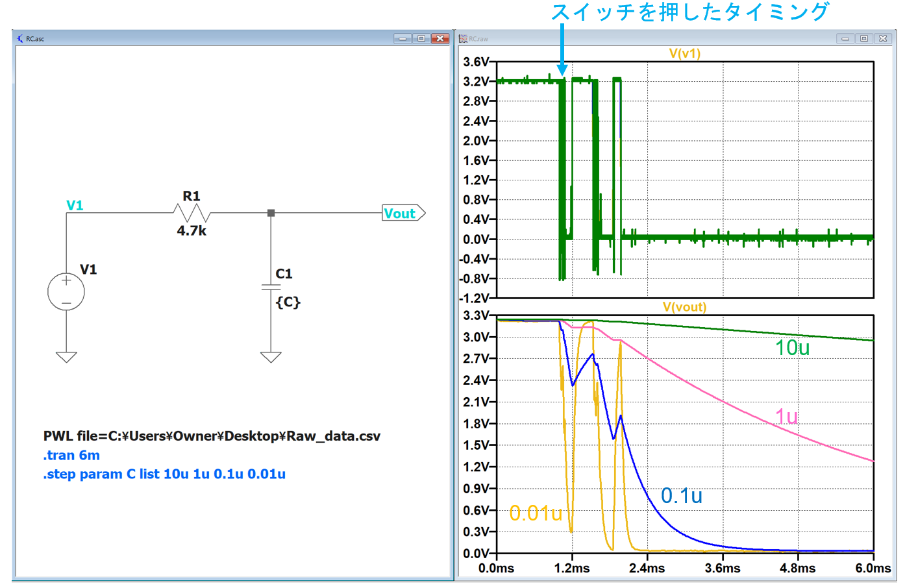This screenshot has height=588, width=905.
Task: Click the RC.raw window title icon
Action: coord(463,39)
